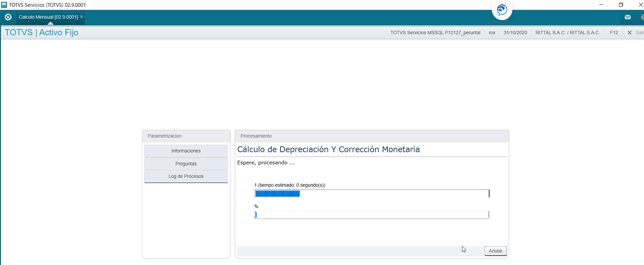The height and width of the screenshot is (265, 644).
Task: Click the tiempo estimado label
Action: tap(290, 185)
